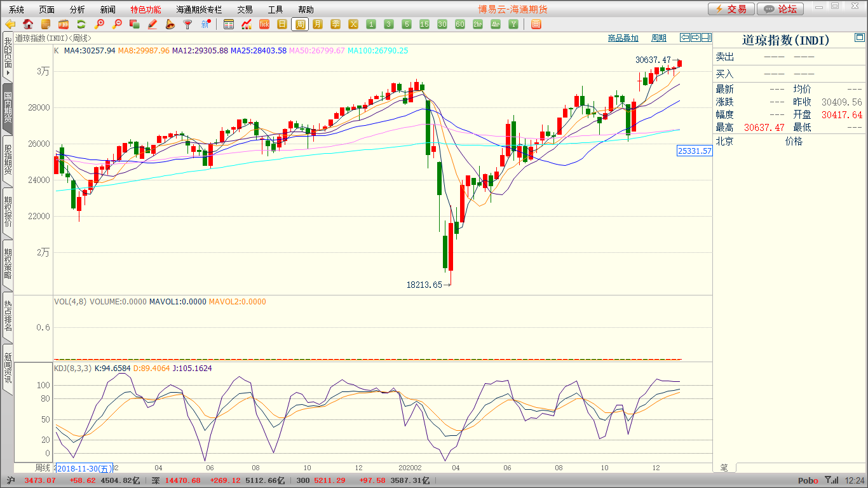
Task: Click the 论坛 forum button
Action: 780,9
